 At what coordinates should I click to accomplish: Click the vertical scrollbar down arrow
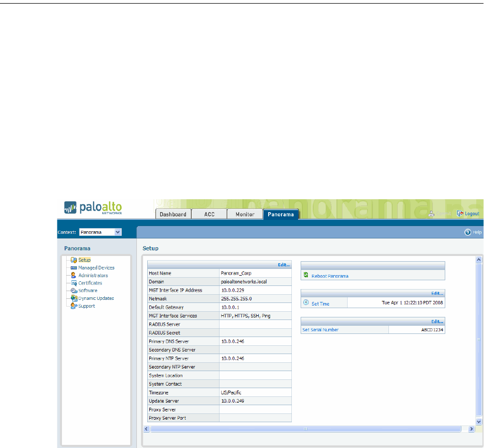pyautogui.click(x=479, y=422)
